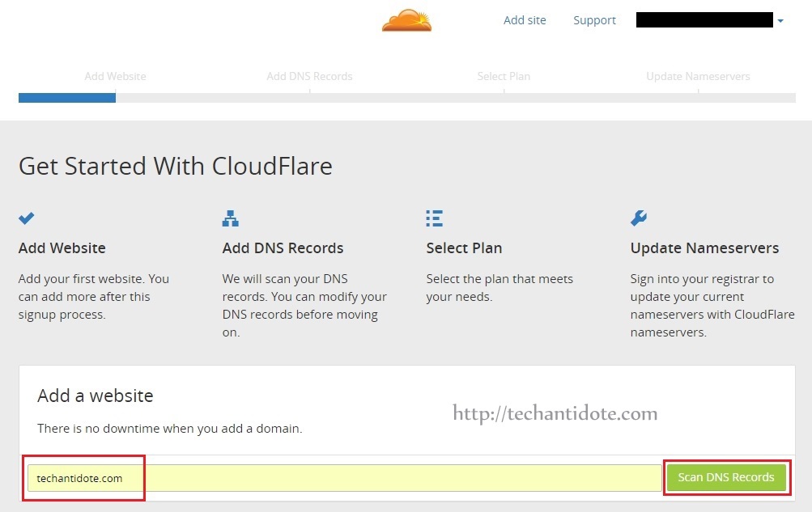Click 'We will scan your DNS records' description
812x512 pixels.
[x=304, y=306]
